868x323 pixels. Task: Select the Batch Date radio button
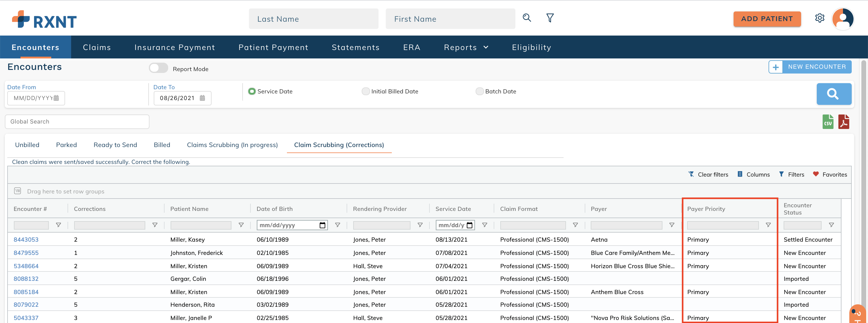click(x=480, y=91)
